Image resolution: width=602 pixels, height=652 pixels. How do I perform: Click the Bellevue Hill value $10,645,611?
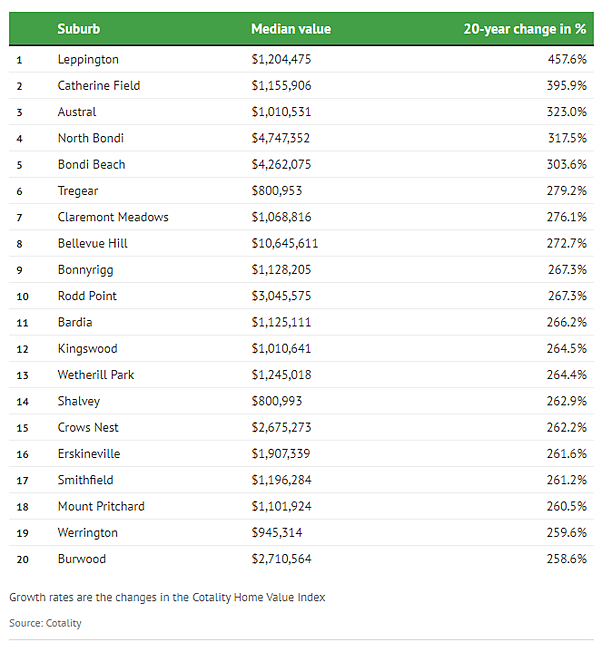tap(285, 243)
